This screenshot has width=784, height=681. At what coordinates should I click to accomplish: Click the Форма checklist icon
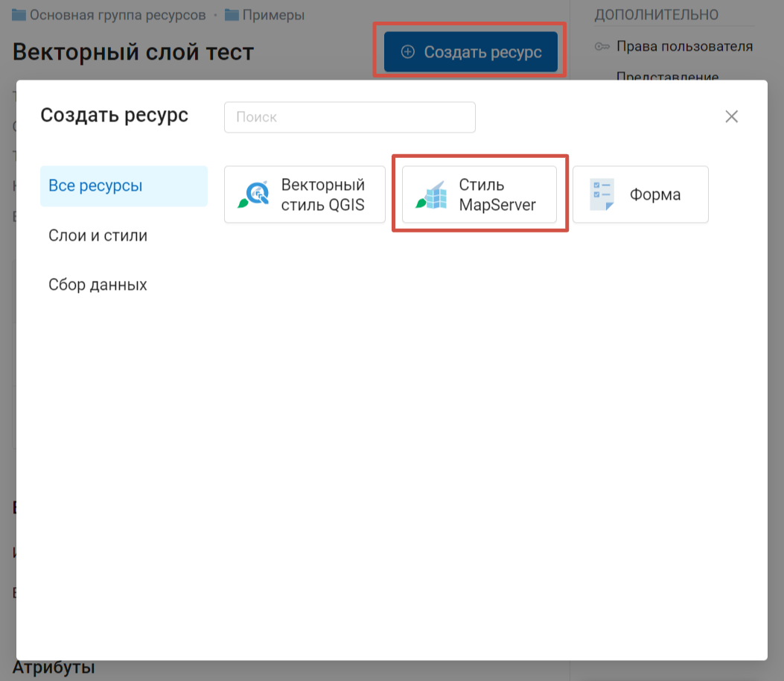(602, 194)
